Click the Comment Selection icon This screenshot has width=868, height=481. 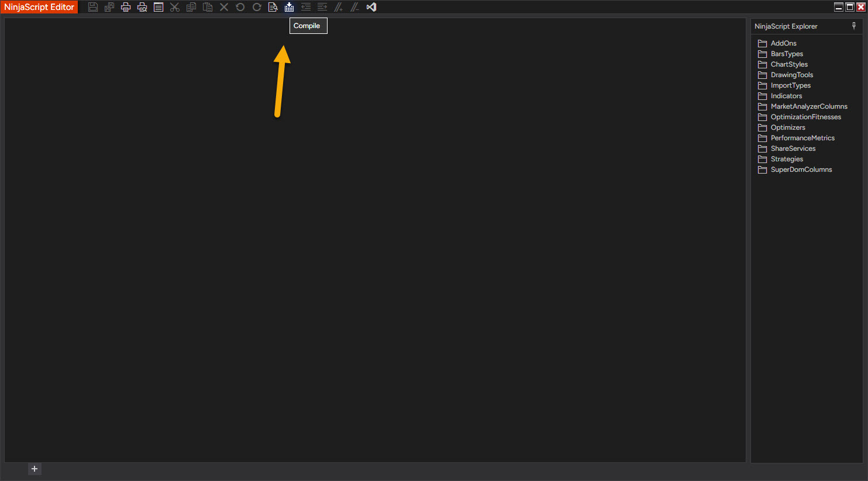tap(339, 7)
